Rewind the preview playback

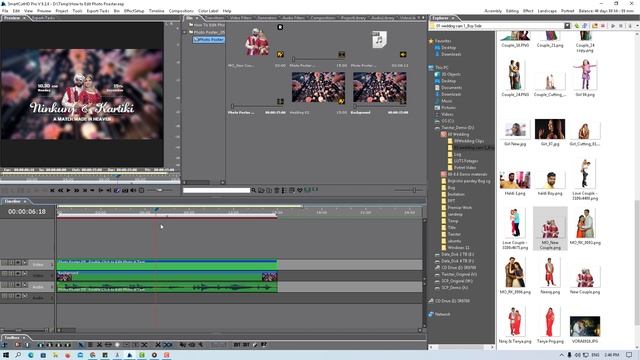(x=60, y=190)
